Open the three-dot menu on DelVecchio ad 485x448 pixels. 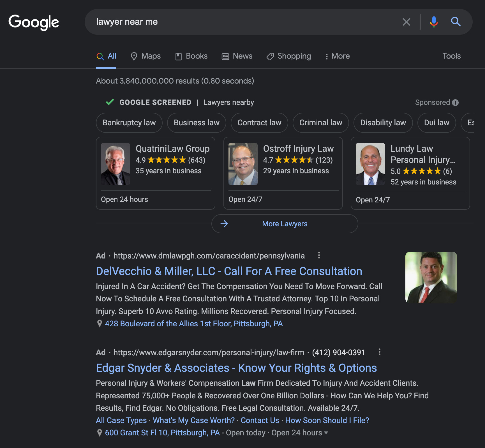(319, 255)
